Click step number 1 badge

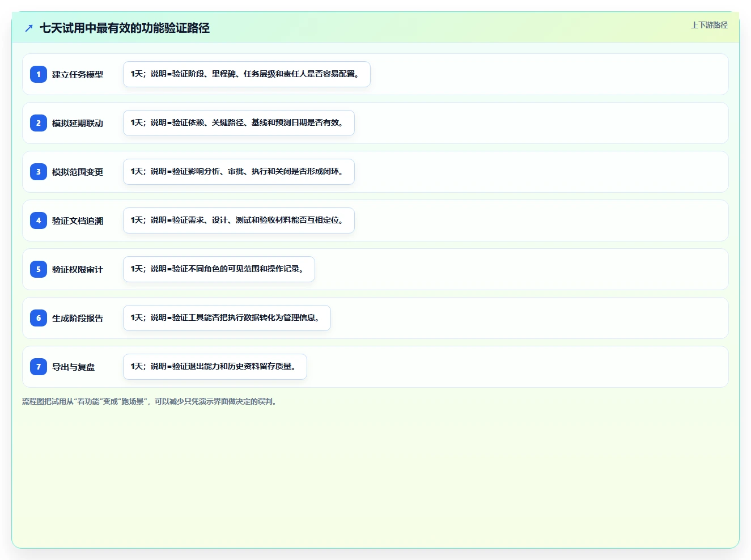point(39,74)
